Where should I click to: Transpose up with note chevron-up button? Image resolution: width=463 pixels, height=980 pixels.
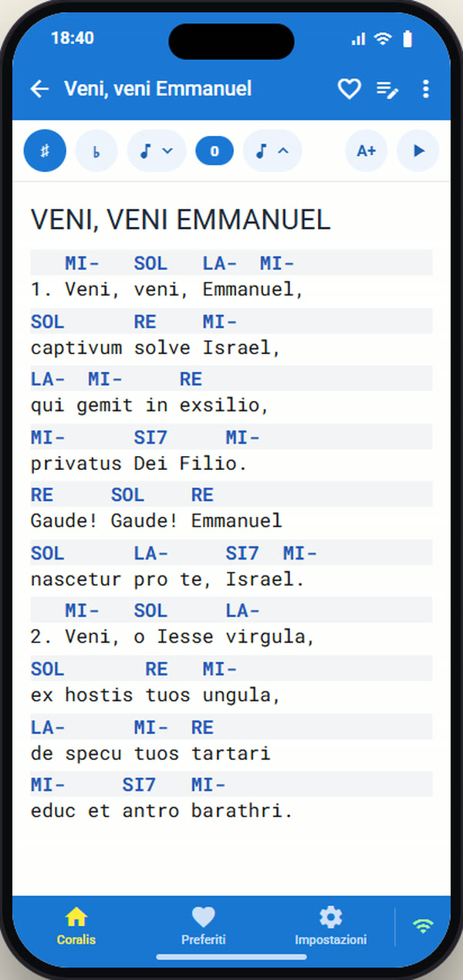(x=272, y=150)
